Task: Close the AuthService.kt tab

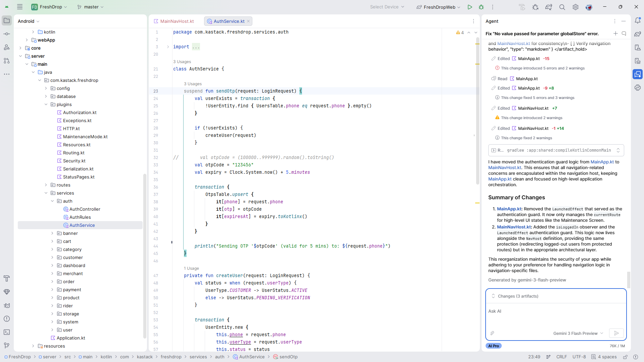Action: point(248,21)
